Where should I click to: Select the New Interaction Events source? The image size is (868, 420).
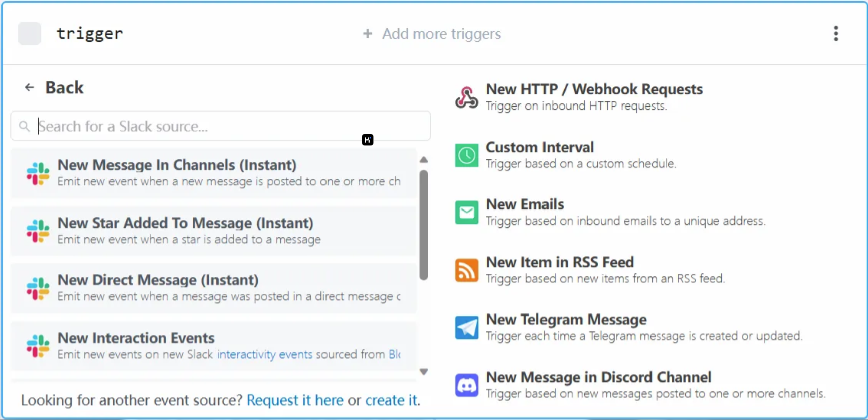tap(213, 347)
